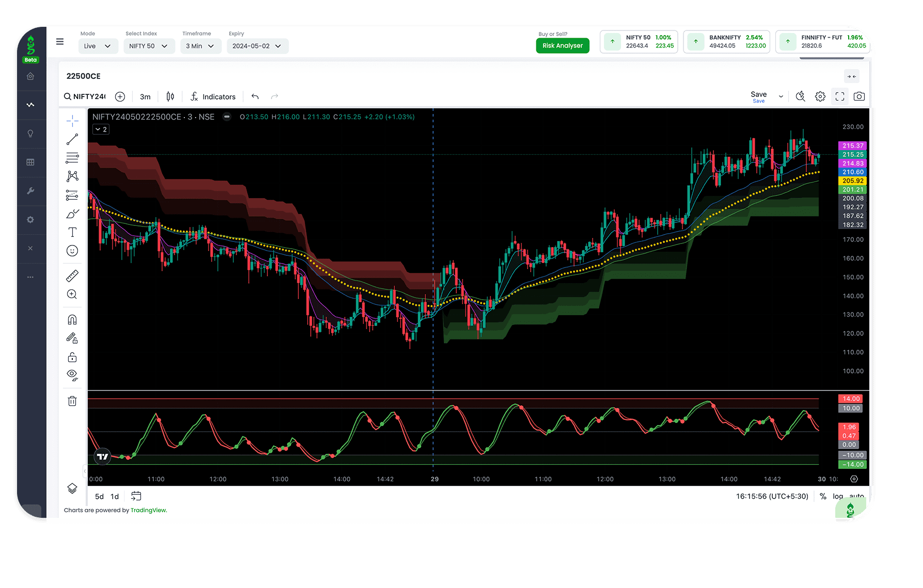This screenshot has width=923, height=588.
Task: Collapse the indicator pane with chevron 2
Action: click(x=101, y=129)
